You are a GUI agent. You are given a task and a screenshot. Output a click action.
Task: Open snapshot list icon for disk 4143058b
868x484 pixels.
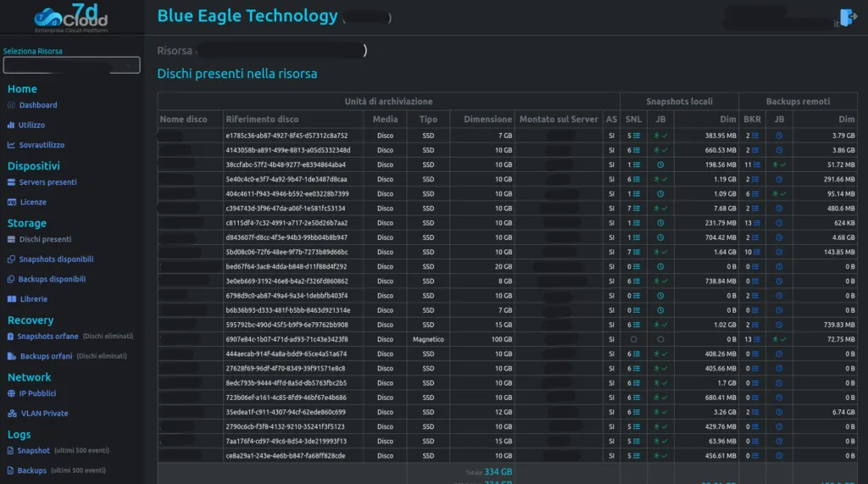(x=637, y=150)
